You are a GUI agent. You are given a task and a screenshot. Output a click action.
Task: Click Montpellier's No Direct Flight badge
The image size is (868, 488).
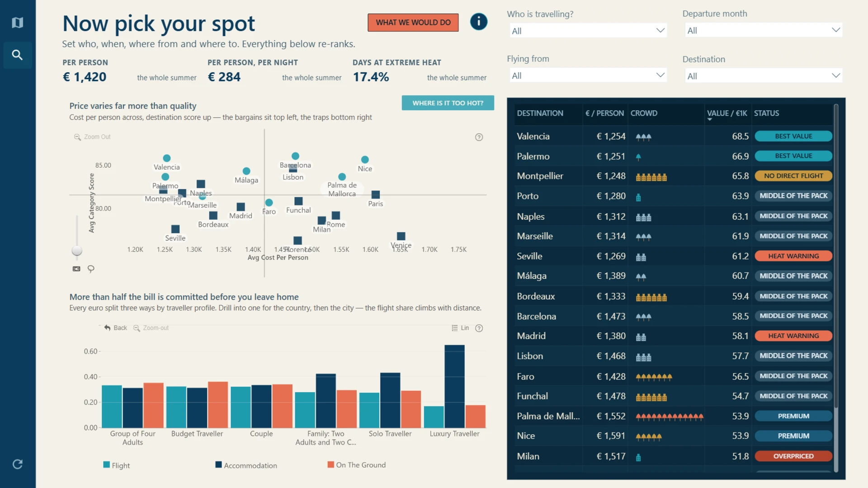(x=793, y=176)
